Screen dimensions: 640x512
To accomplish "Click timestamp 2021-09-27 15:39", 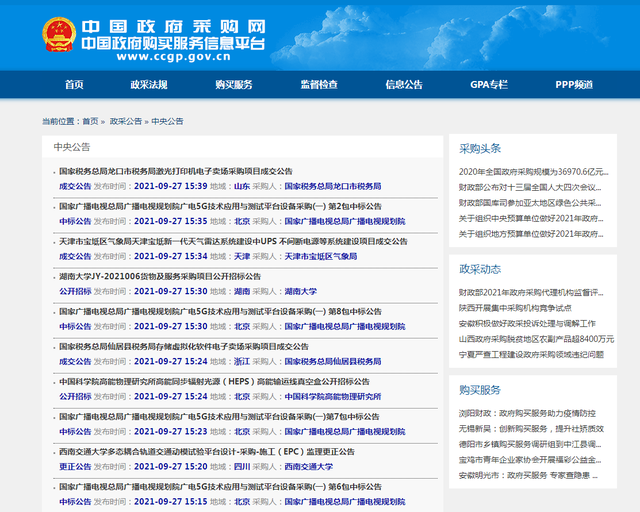I will point(171,186).
